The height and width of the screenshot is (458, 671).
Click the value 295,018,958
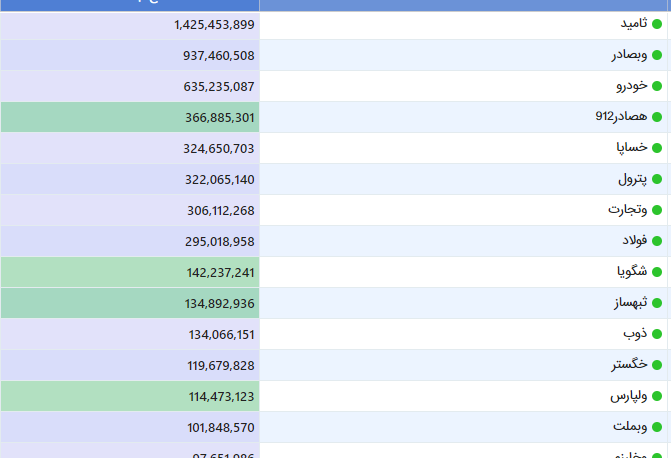[x=220, y=242]
